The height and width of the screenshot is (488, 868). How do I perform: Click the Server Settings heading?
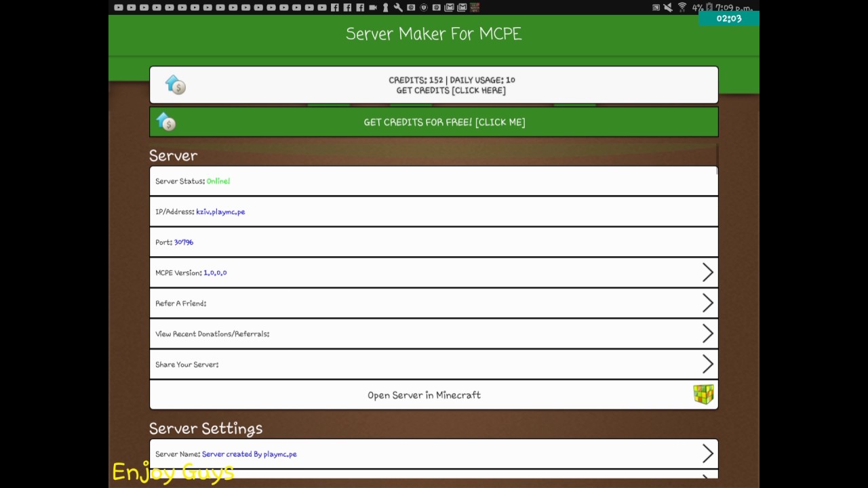pyautogui.click(x=206, y=428)
